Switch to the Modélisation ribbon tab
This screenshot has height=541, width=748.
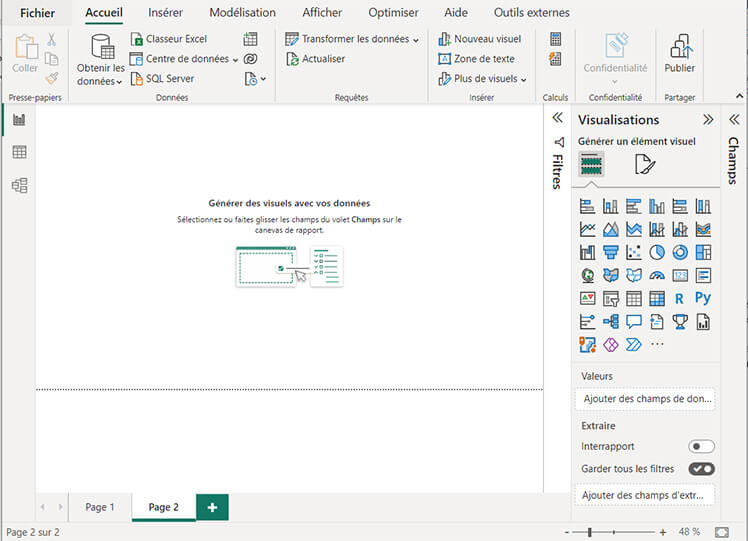[242, 12]
